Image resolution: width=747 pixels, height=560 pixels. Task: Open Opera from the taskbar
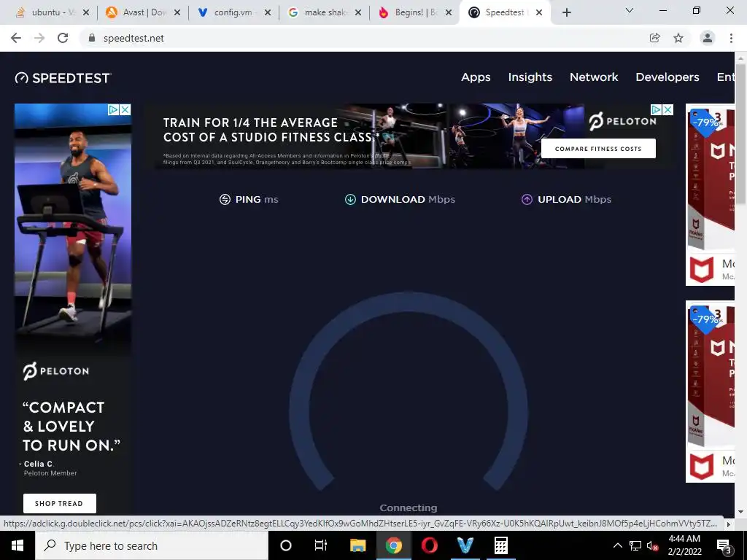pos(429,545)
